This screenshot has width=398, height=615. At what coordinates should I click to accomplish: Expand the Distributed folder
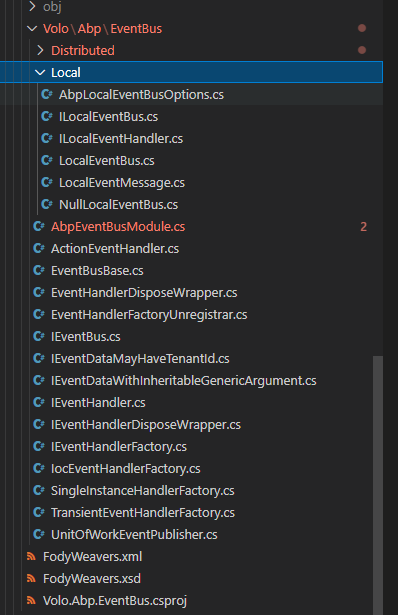[x=40, y=50]
